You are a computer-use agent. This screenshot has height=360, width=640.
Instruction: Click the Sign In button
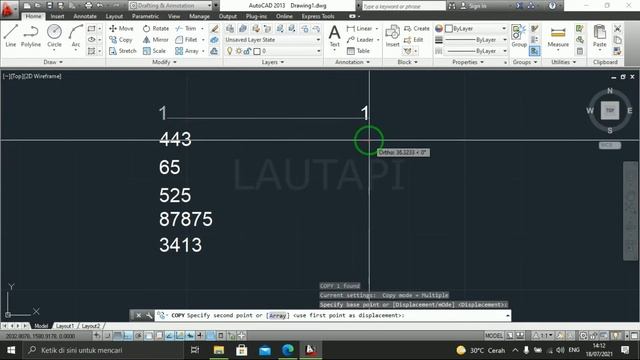(473, 6)
